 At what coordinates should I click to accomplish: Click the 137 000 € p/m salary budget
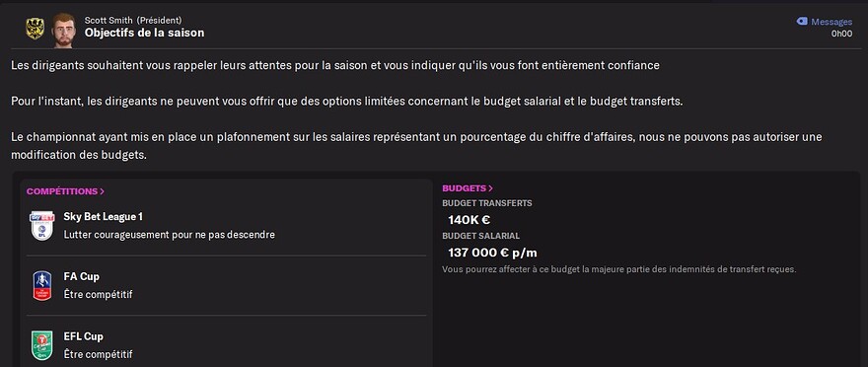[492, 253]
